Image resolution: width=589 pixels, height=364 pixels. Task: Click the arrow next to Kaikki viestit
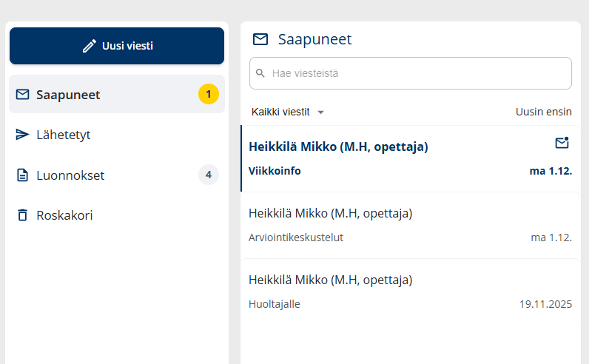pyautogui.click(x=320, y=112)
